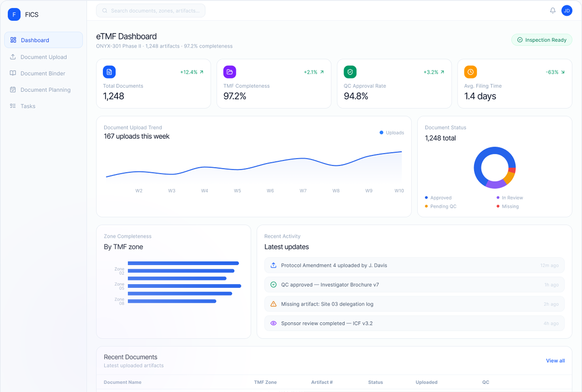Click the Inspection Ready badge
582x392 pixels.
point(541,40)
